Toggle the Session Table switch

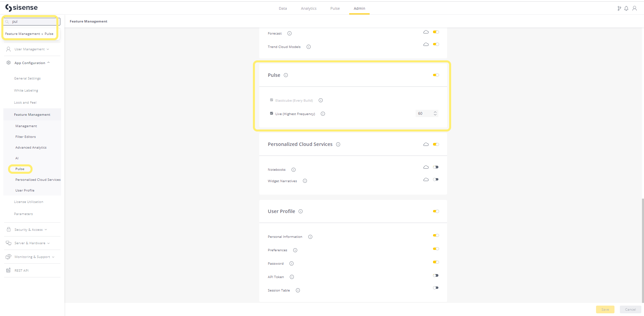point(436,288)
